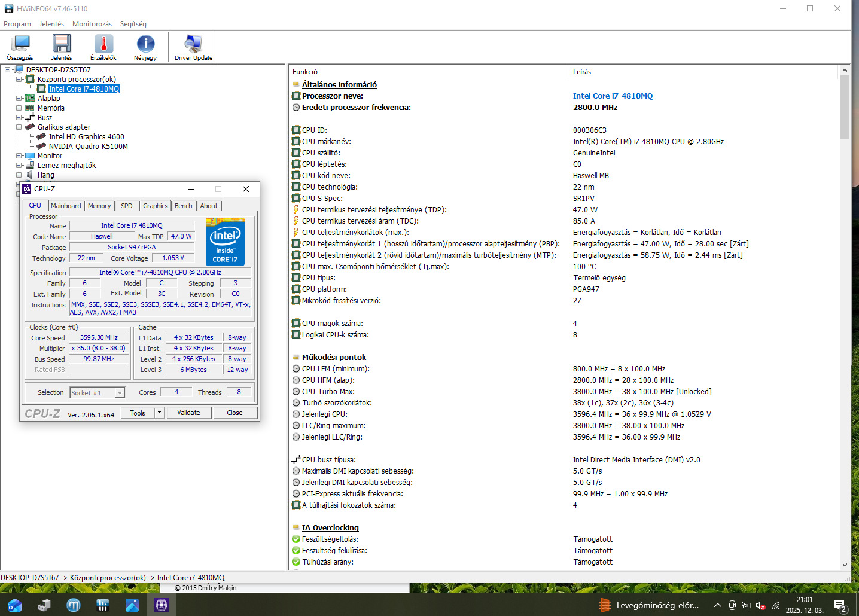This screenshot has width=859, height=616.
Task: Launch Driver Update from the toolbar
Action: pyautogui.click(x=193, y=47)
